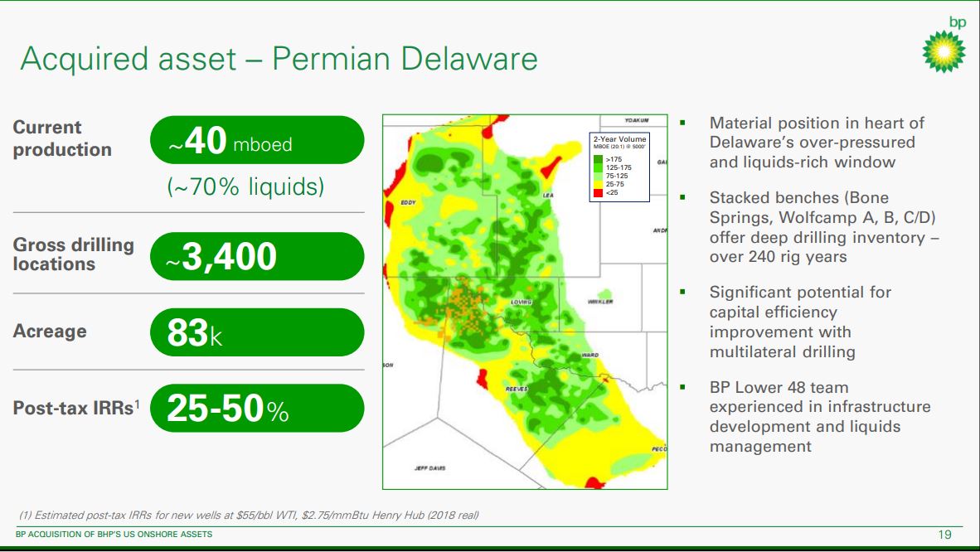
Task: Select the '83k' acreage pill
Action: pos(257,332)
